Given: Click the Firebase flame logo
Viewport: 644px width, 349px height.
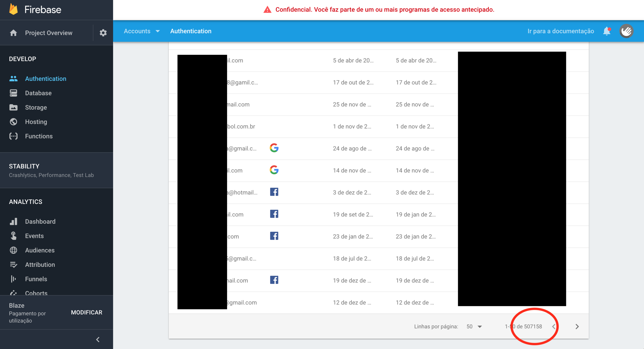Looking at the screenshot, I should (x=13, y=9).
